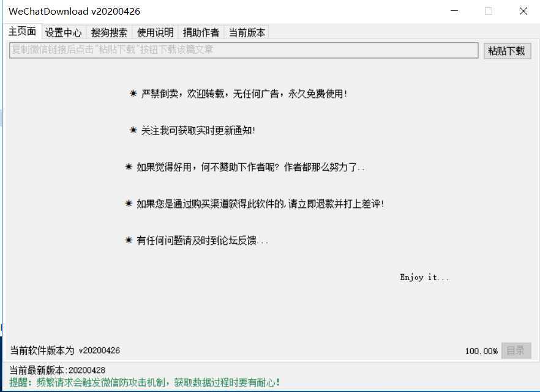Click the 关注我可获取实时更新通知 text

[x=192, y=130]
